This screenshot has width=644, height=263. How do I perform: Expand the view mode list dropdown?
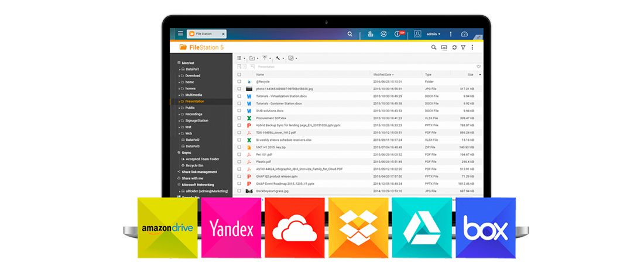pos(241,58)
